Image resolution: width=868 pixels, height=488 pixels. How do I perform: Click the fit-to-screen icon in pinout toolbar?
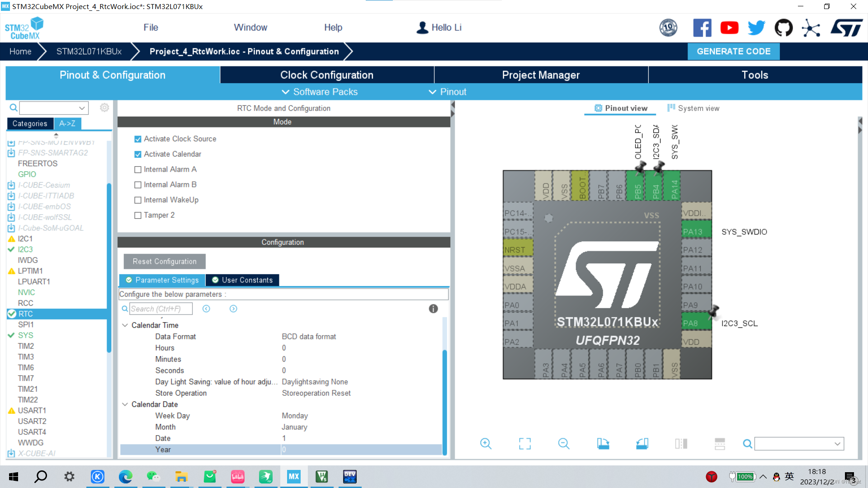click(x=524, y=444)
